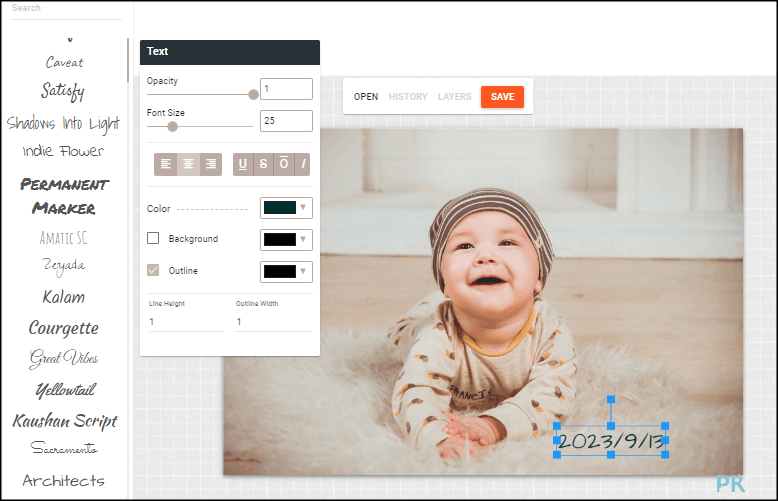Screen dimensions: 778x501
Task: Select the Sacramento font
Action: click(x=64, y=448)
